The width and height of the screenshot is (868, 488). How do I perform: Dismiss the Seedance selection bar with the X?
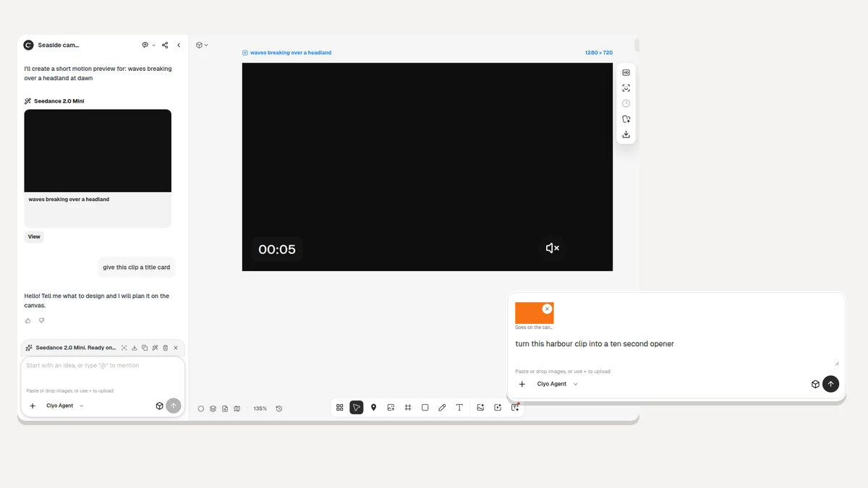tap(175, 348)
